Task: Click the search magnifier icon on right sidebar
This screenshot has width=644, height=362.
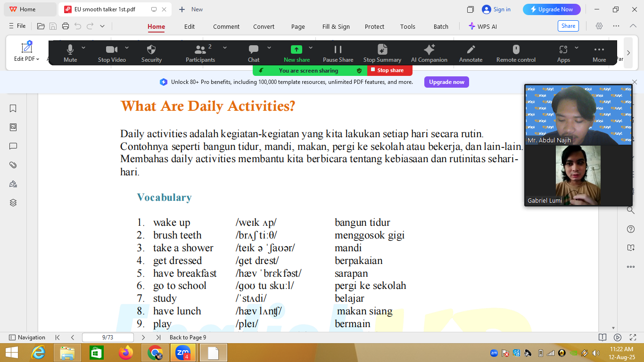Action: [x=631, y=210]
